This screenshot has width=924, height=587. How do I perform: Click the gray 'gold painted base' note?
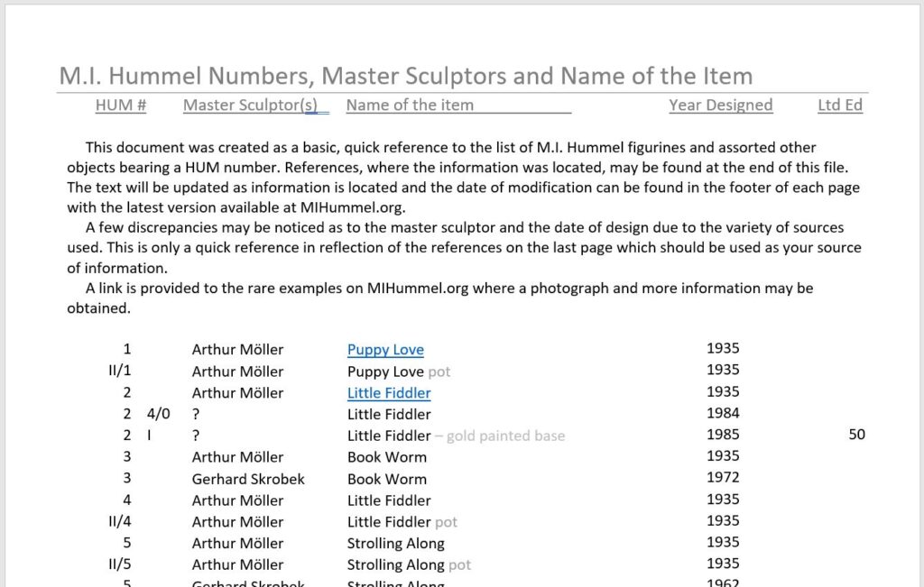pyautogui.click(x=504, y=436)
